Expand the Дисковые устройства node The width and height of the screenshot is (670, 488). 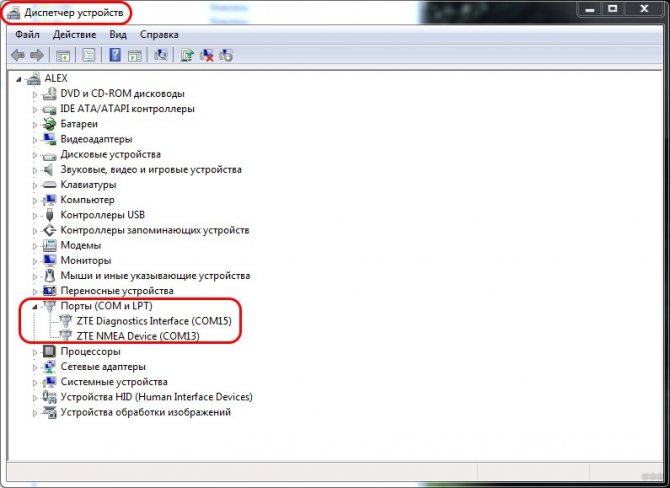(35, 155)
